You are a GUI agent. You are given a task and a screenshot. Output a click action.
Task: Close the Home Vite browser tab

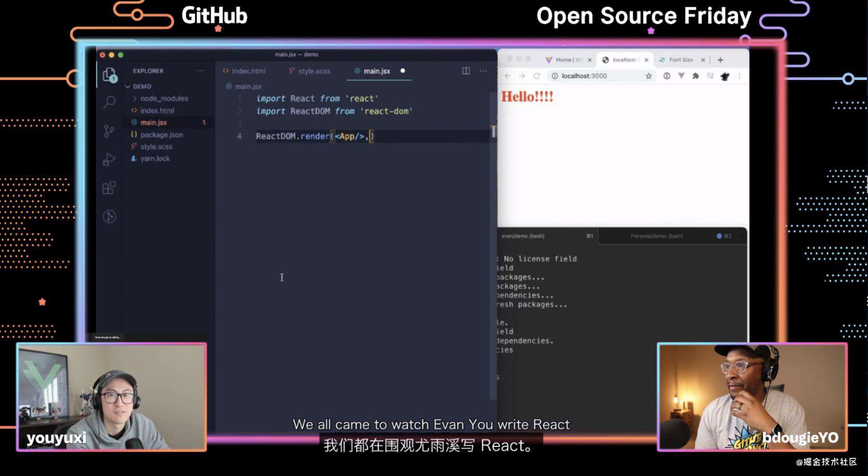pos(590,60)
